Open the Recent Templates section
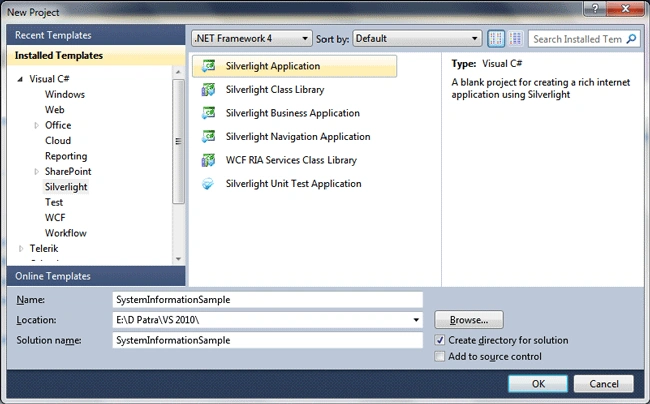Screen dimensions: 650x404 pos(96,35)
